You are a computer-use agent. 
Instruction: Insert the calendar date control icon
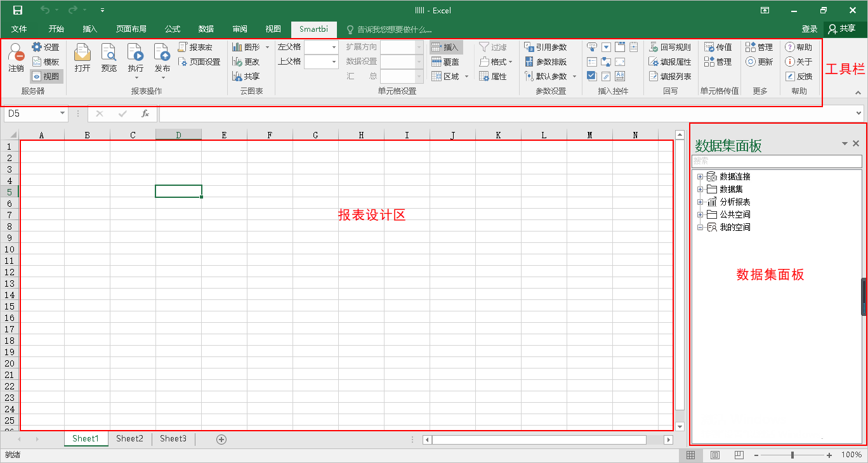click(634, 47)
